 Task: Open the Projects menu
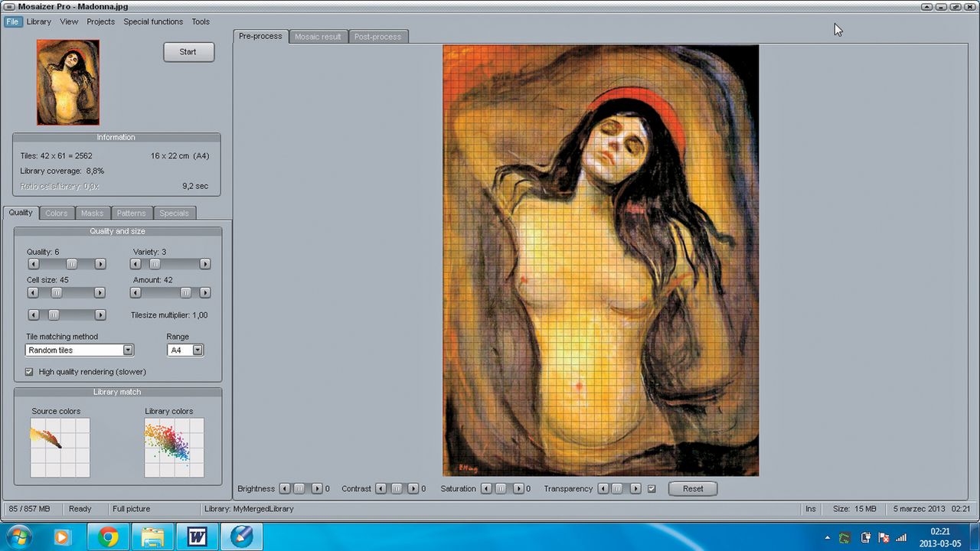pos(100,21)
